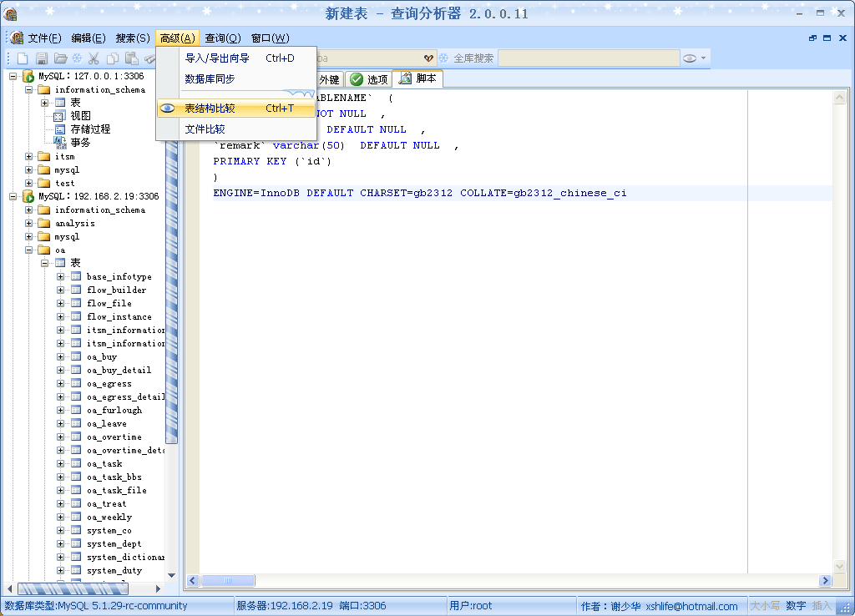Viewport: 855px width, 616px height.
Task: Click the script editor's scroll right arrow
Action: [x=825, y=581]
